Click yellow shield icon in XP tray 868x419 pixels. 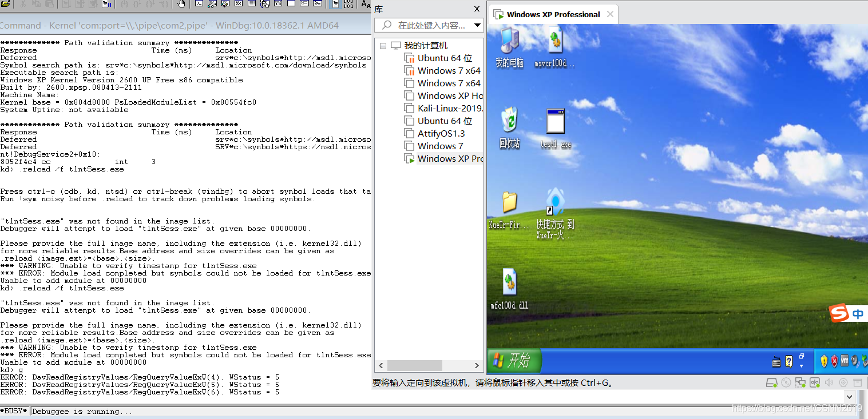(824, 361)
